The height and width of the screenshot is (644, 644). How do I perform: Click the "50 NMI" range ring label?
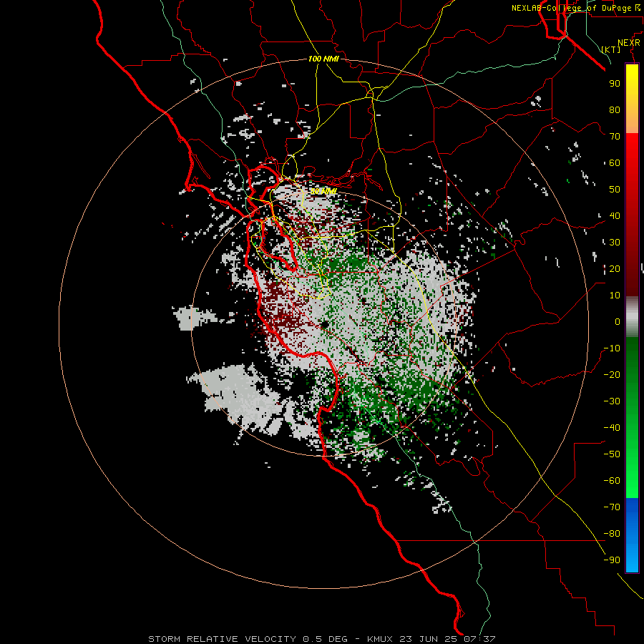coord(323,191)
